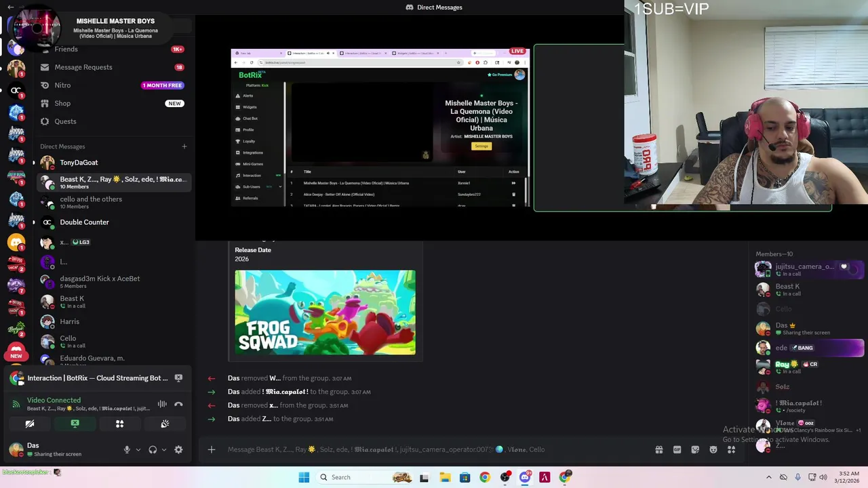Mute the microphone in user panel
Screen dimensions: 868x488
coord(127,449)
